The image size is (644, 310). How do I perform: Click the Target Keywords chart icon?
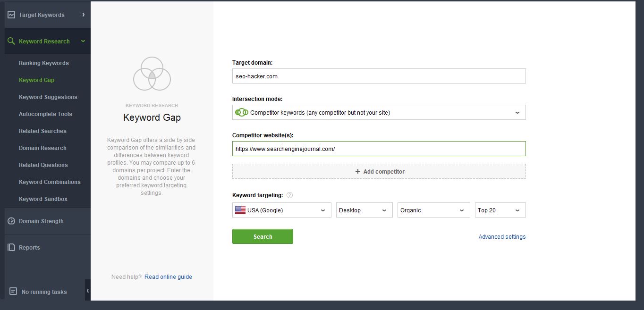tap(11, 15)
